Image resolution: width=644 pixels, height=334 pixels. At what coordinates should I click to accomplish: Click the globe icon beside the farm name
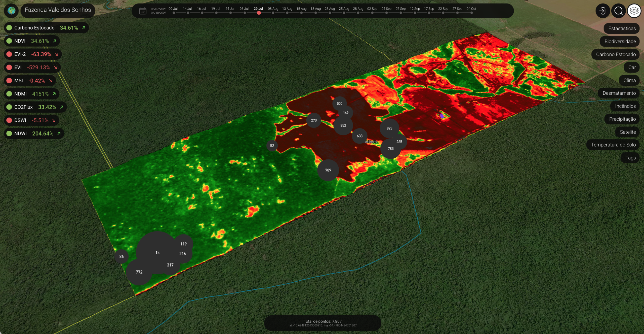pyautogui.click(x=11, y=11)
